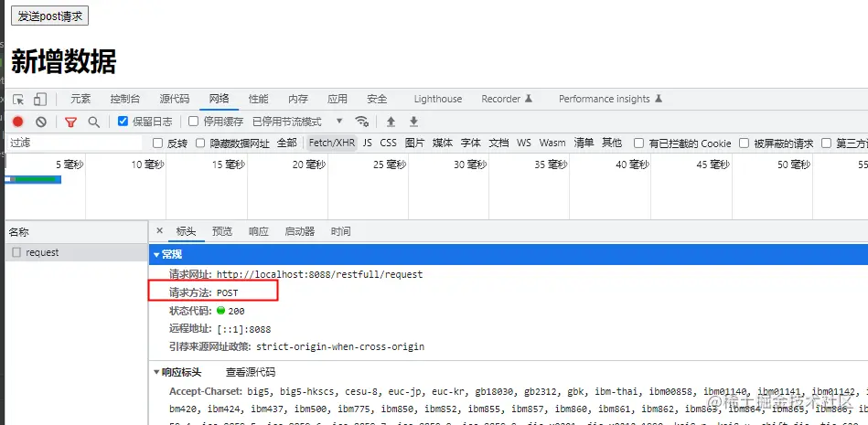Open the Performance insights tab

coord(604,99)
